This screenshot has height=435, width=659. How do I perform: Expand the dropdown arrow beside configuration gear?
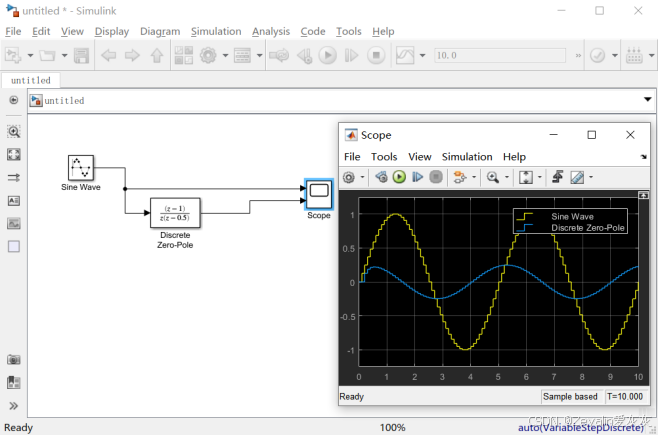225,55
